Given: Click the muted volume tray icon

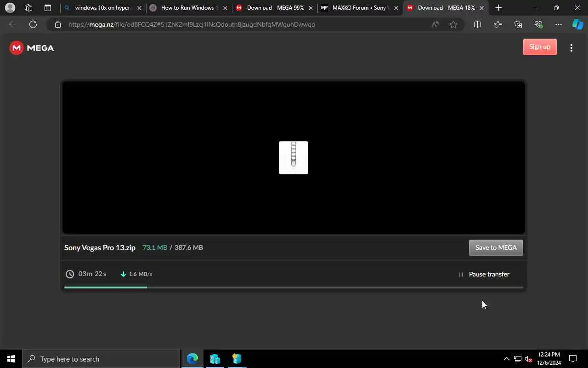Looking at the screenshot, I should point(529,359).
